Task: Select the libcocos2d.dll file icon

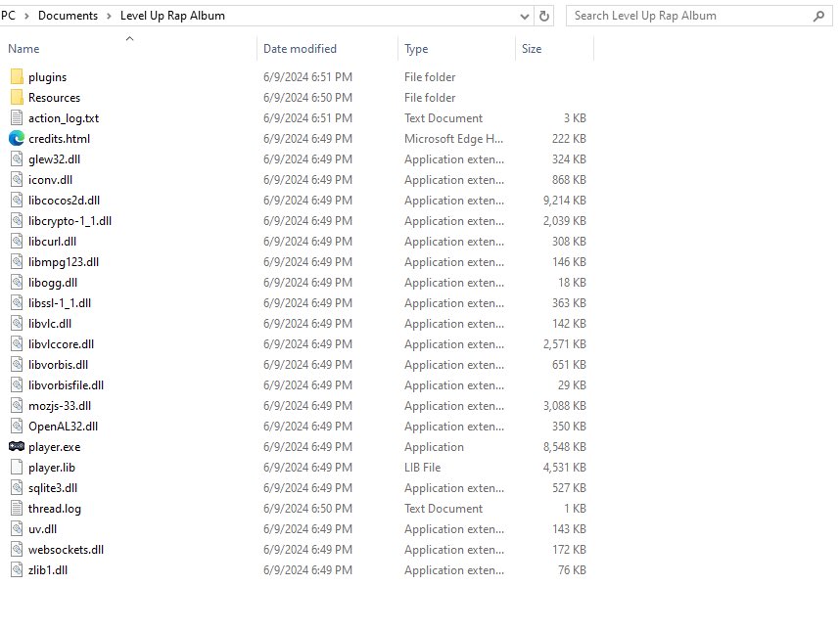Action: point(17,201)
